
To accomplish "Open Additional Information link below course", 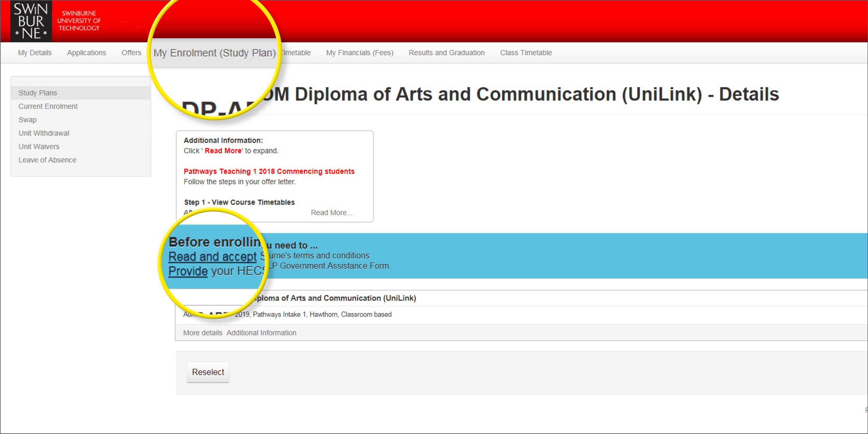I will point(261,333).
